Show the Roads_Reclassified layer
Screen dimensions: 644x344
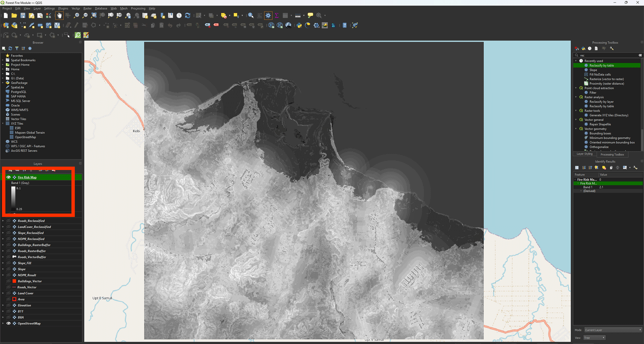9,221
